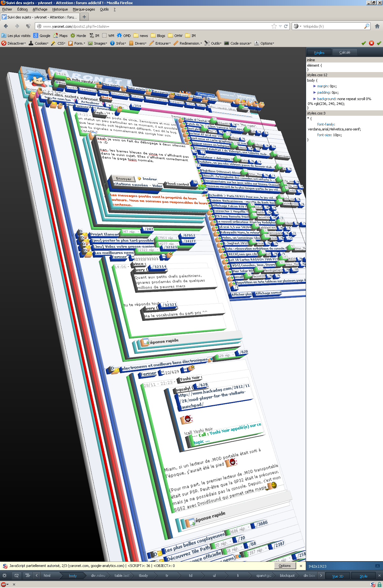Open the Marque-pages menu
The width and height of the screenshot is (383, 588).
[x=84, y=9]
